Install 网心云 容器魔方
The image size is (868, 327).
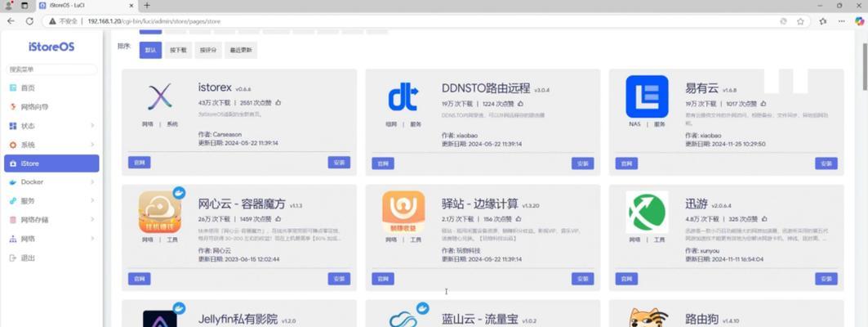click(339, 278)
